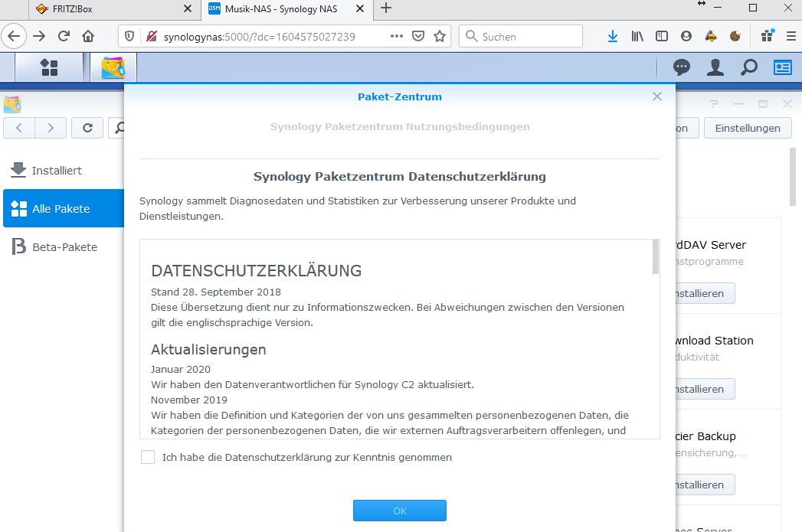
Task: Open the Firefox hamburger menu
Action: (791, 36)
